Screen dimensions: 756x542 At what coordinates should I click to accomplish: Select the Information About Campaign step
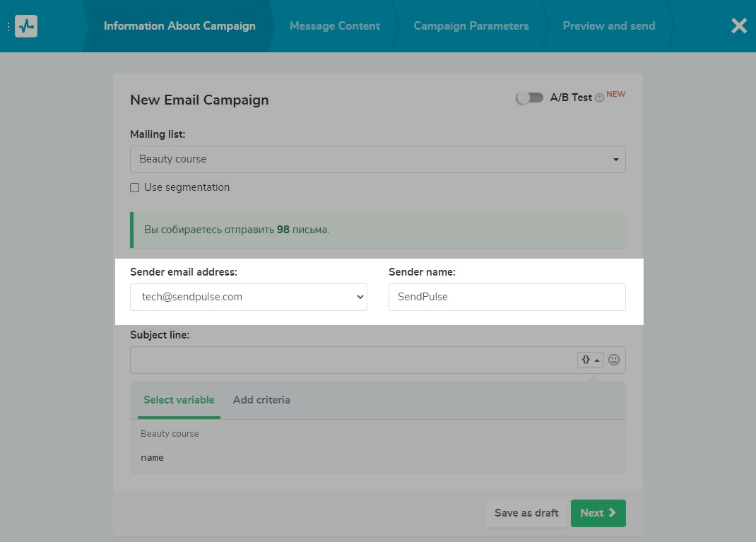pos(179,26)
